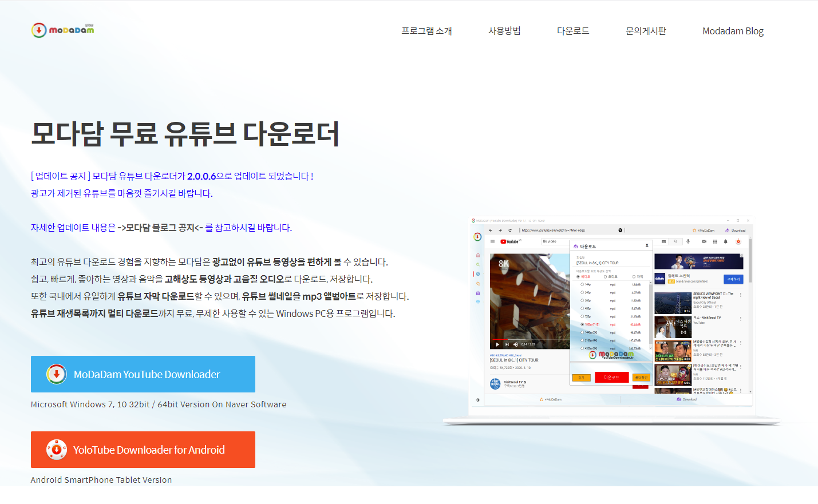This screenshot has height=504, width=818.
Task: Click the line starting 유튜브 재생목록까지 멀티 다운로드
Action: coord(213,313)
